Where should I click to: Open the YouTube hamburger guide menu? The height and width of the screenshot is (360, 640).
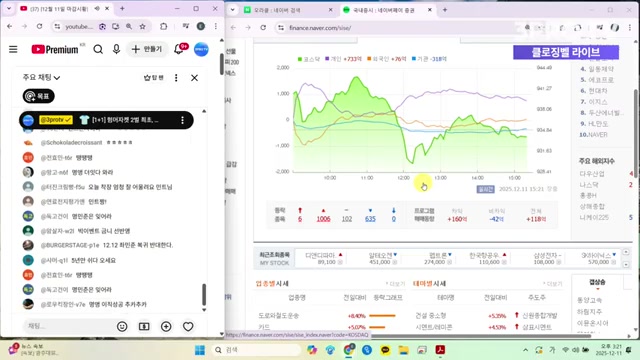[x=13, y=49]
